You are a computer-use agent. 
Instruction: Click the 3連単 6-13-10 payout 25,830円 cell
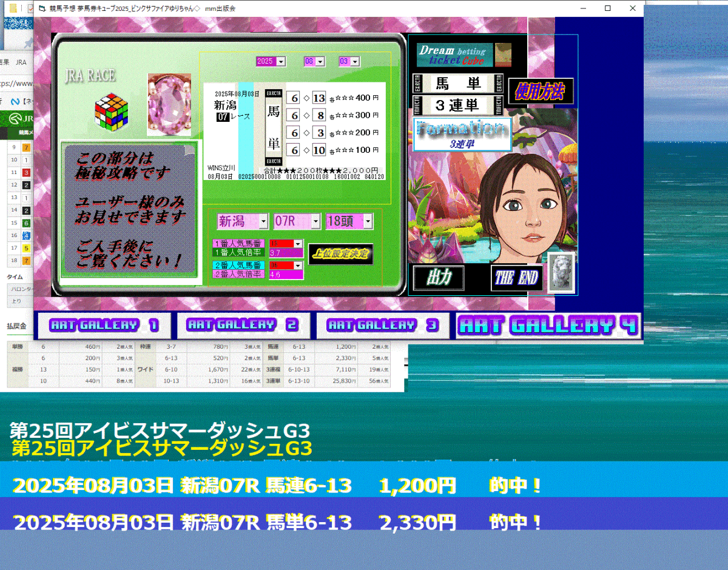tap(337, 381)
